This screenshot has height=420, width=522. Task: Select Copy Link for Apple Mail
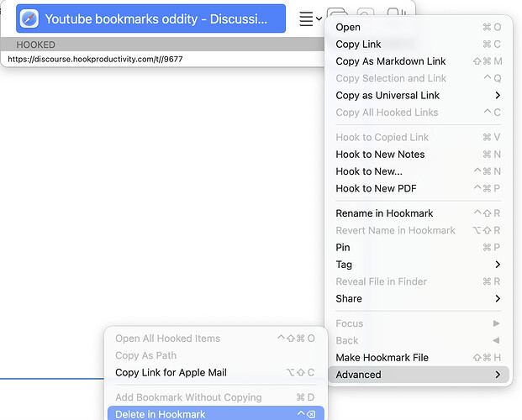(x=171, y=373)
